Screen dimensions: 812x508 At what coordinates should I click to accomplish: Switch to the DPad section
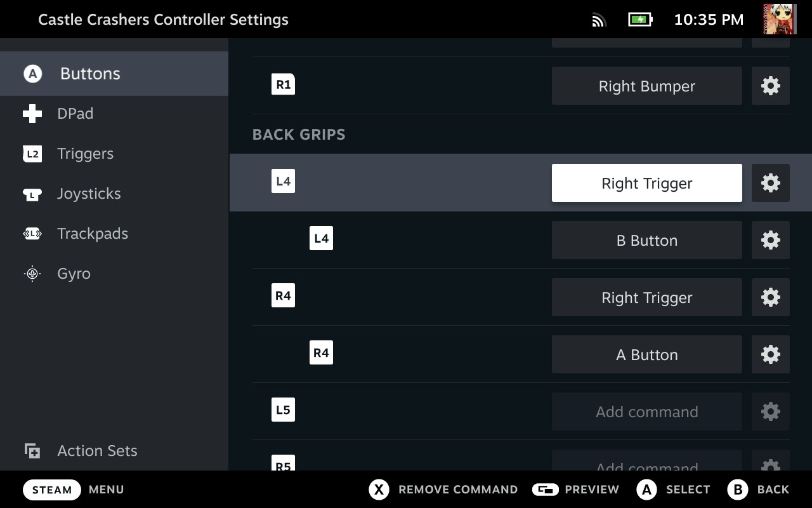tap(75, 114)
